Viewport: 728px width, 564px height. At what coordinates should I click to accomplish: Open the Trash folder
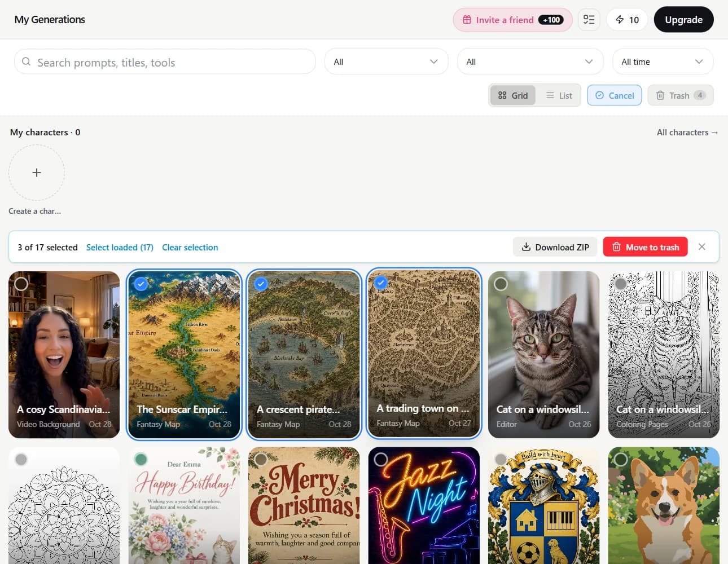(x=681, y=95)
